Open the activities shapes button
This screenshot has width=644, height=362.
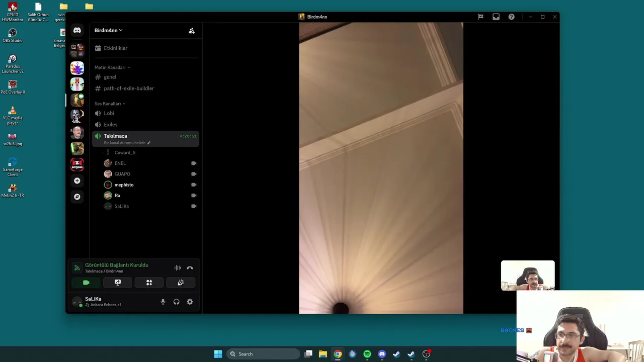149,283
